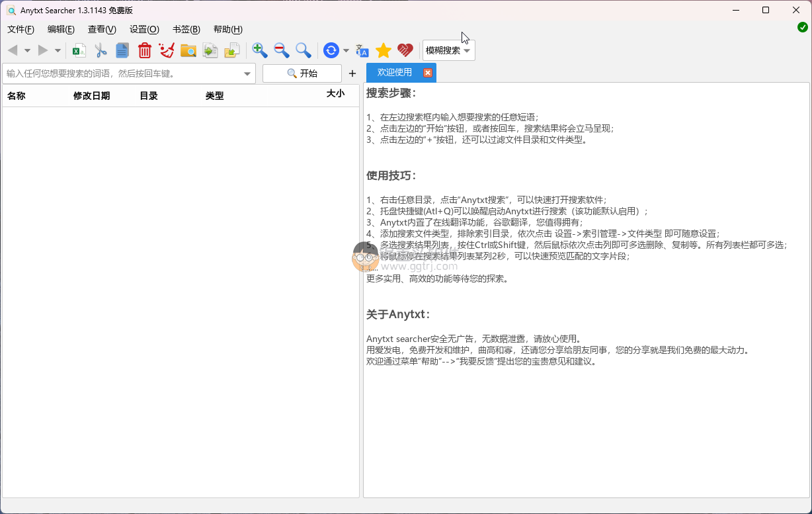
Task: Open the back history dropdown arrow
Action: click(27, 50)
